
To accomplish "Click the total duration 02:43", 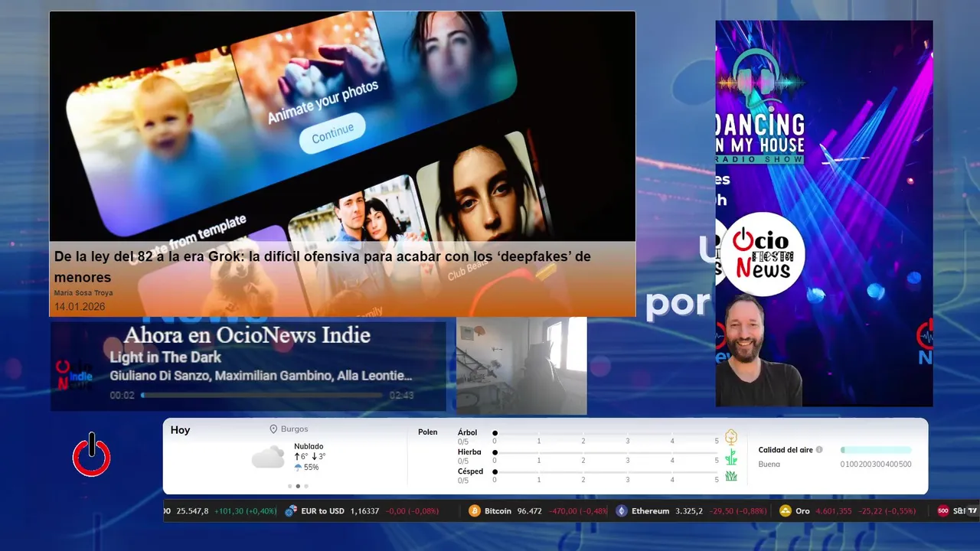I will (401, 396).
